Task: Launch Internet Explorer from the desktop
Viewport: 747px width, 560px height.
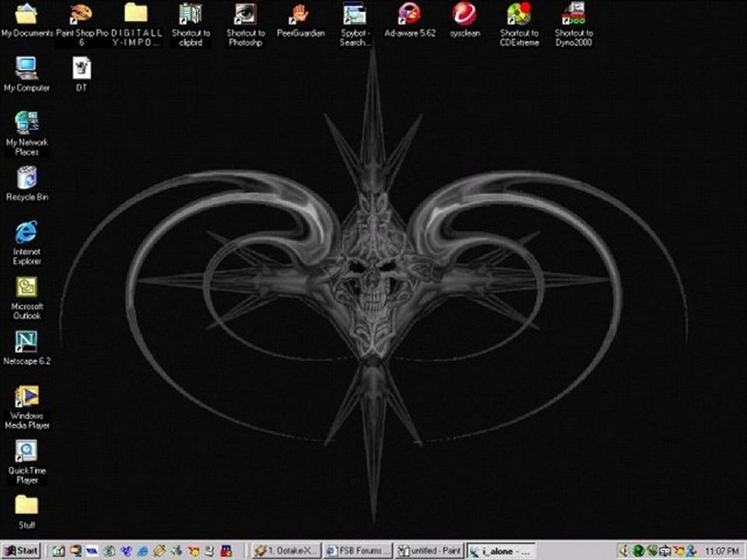Action: [x=26, y=243]
